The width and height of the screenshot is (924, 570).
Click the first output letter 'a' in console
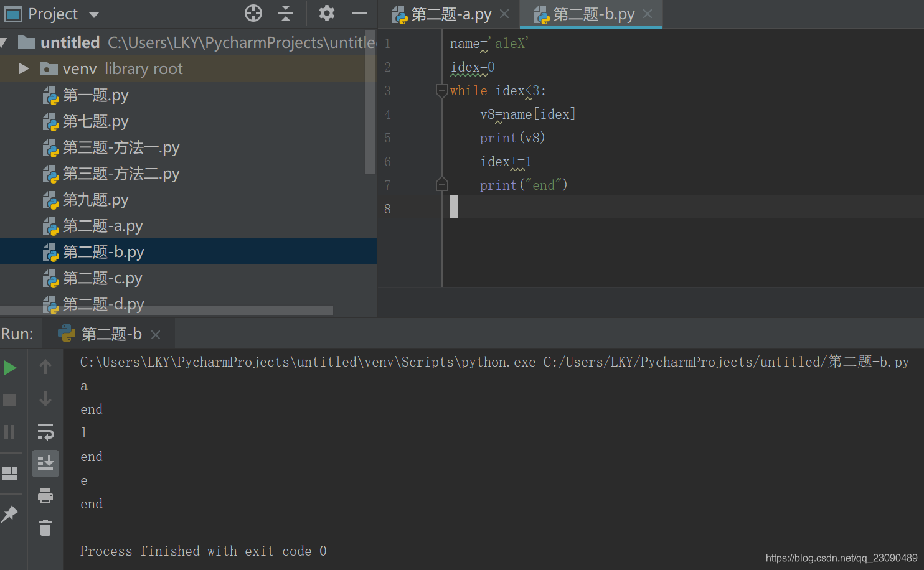(84, 386)
